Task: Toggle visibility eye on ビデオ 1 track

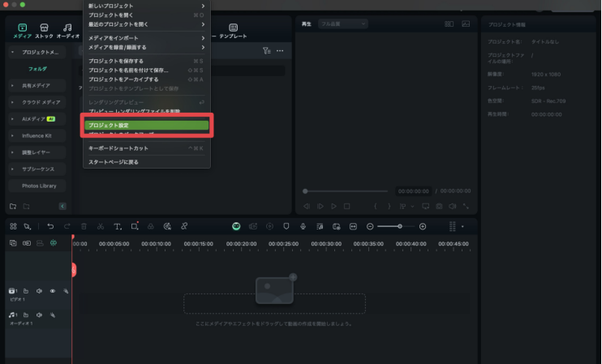Action: pyautogui.click(x=53, y=290)
